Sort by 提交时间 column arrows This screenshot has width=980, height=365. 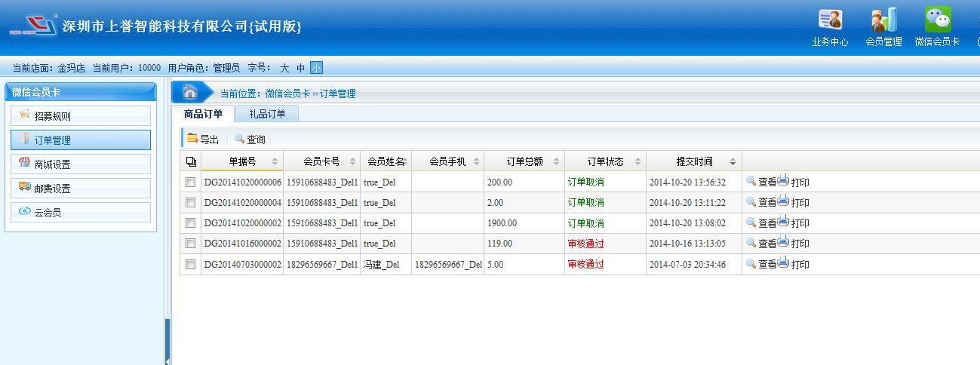(732, 161)
